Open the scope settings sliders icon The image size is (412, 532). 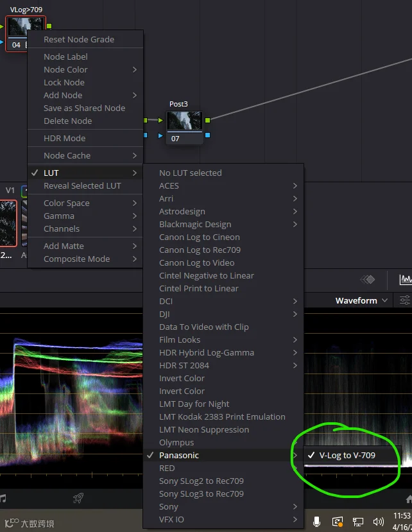coord(404,300)
